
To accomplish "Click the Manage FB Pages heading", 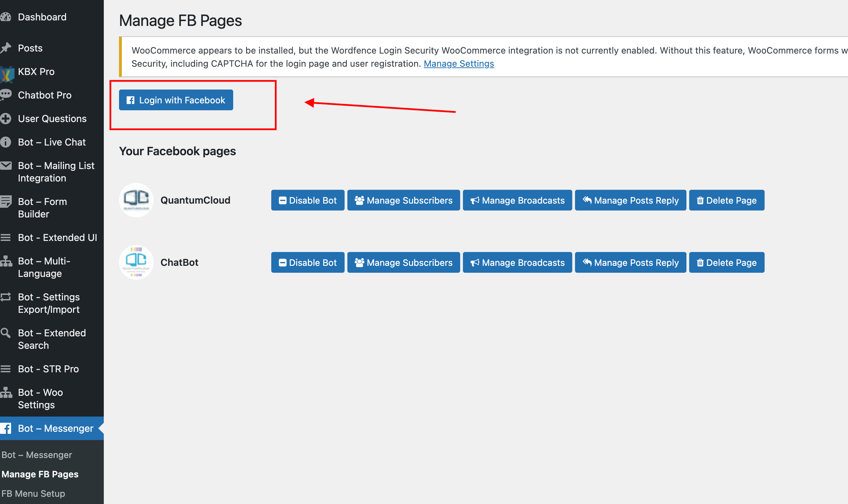I will pyautogui.click(x=181, y=21).
